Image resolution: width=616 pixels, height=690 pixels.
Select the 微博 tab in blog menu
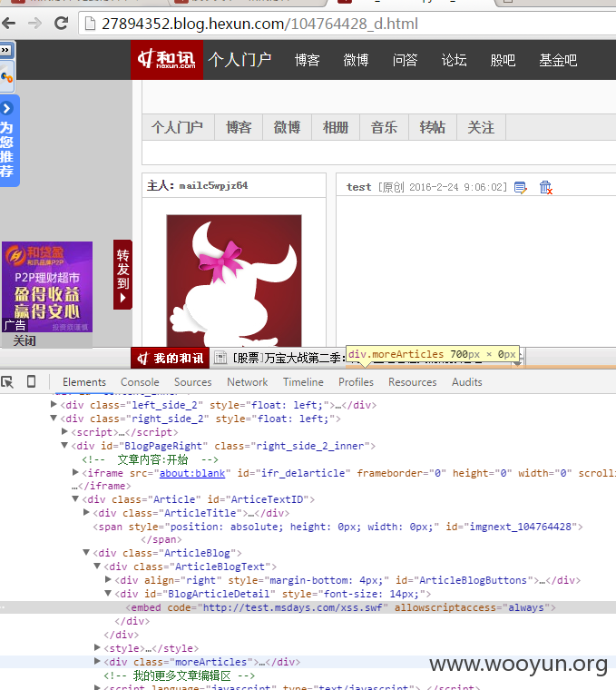(x=287, y=127)
